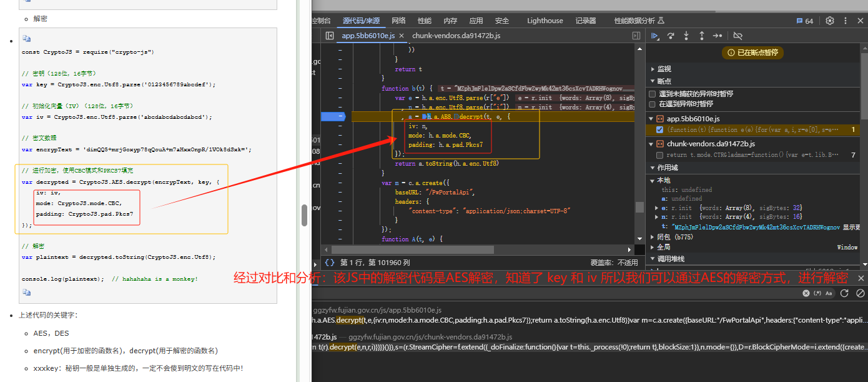Select the 源代码/来源 Sources tab
Screen dimensions: 868x382
click(361, 21)
